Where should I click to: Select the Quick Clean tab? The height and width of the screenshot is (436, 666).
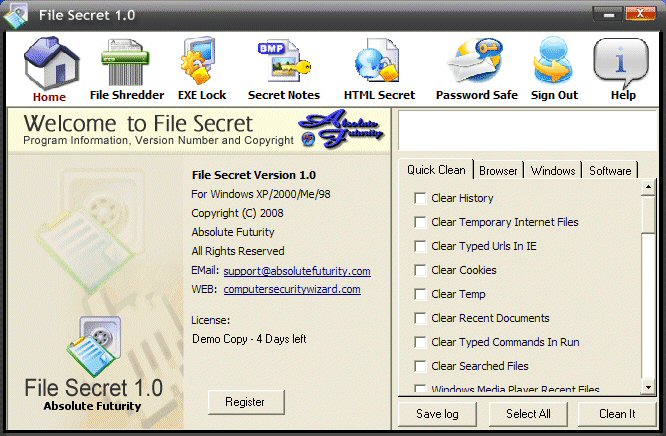(436, 170)
